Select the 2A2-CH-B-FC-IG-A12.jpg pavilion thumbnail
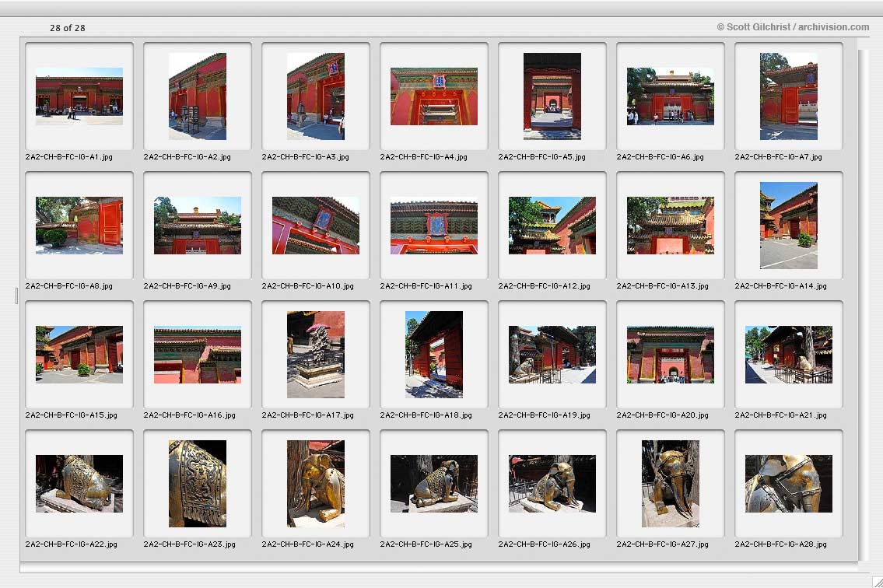Screen dimensions: 883x588 552,226
